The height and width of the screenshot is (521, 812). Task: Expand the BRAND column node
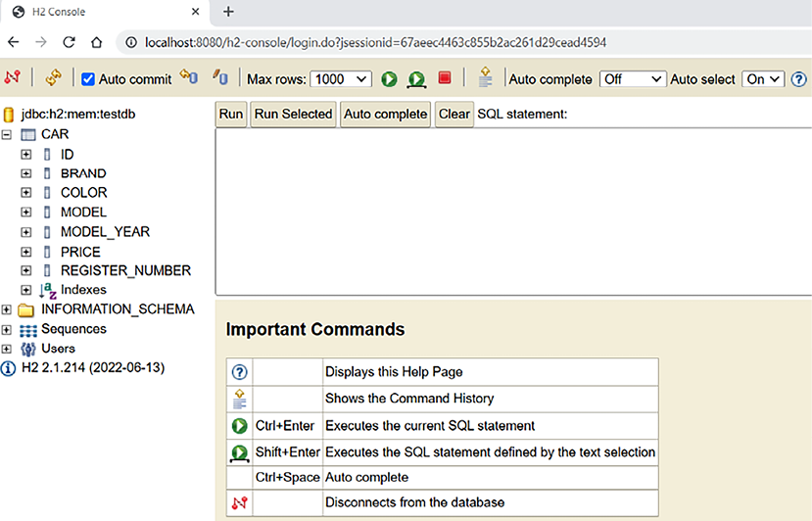pos(26,173)
